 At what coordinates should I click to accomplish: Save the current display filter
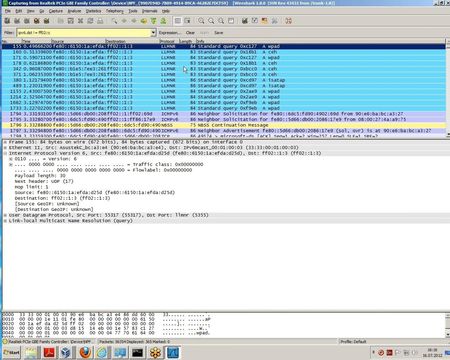tap(219, 33)
